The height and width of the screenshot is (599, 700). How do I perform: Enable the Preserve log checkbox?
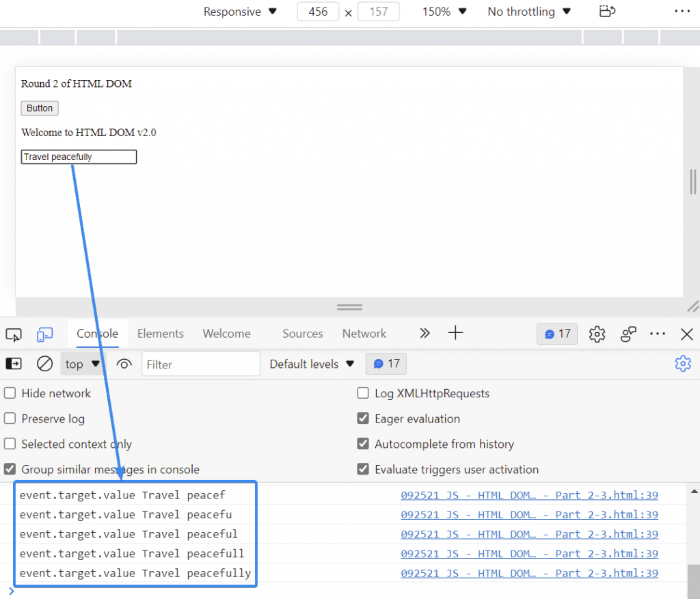[x=10, y=418]
